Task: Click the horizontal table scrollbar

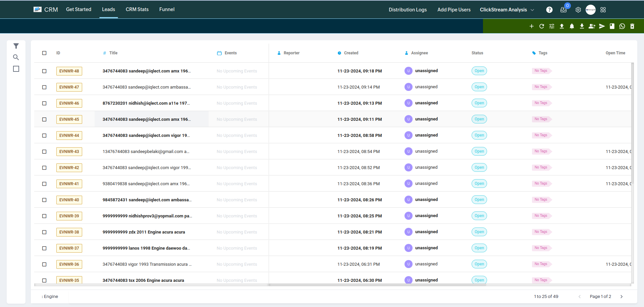Action: (x=377, y=285)
